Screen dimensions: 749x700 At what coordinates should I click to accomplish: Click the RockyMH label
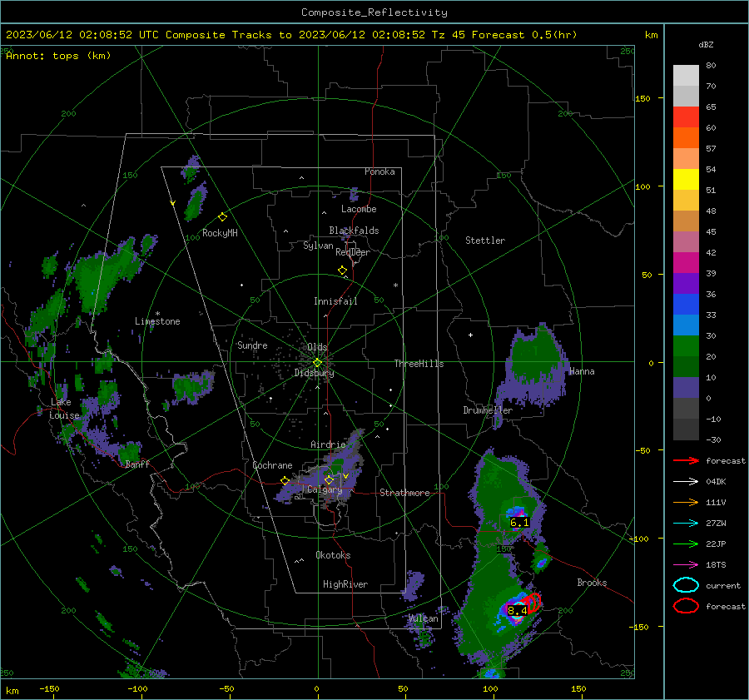pyautogui.click(x=220, y=233)
